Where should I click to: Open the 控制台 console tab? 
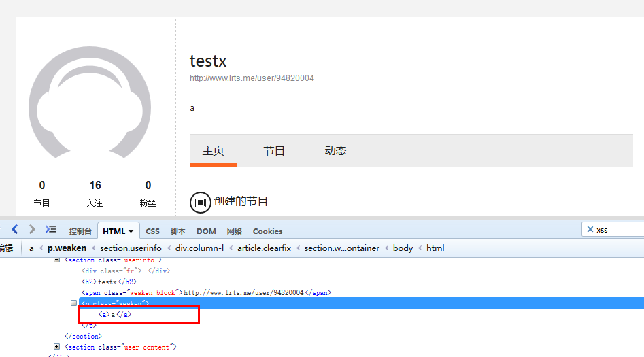pos(80,231)
